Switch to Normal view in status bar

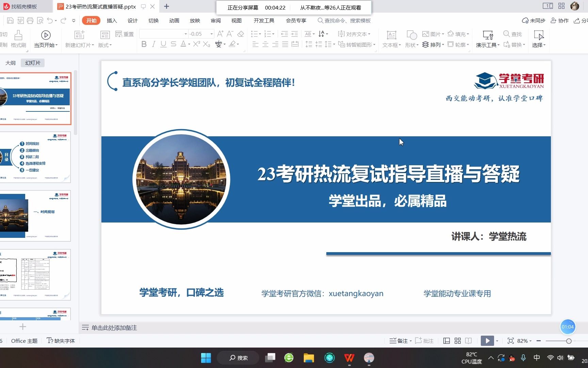click(x=447, y=341)
